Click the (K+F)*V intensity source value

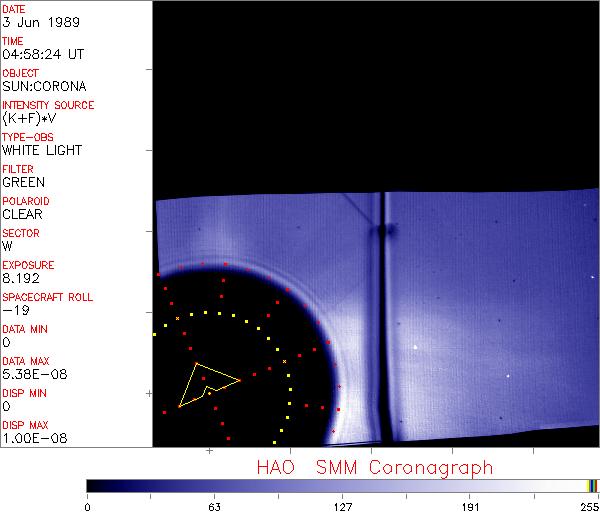29,118
